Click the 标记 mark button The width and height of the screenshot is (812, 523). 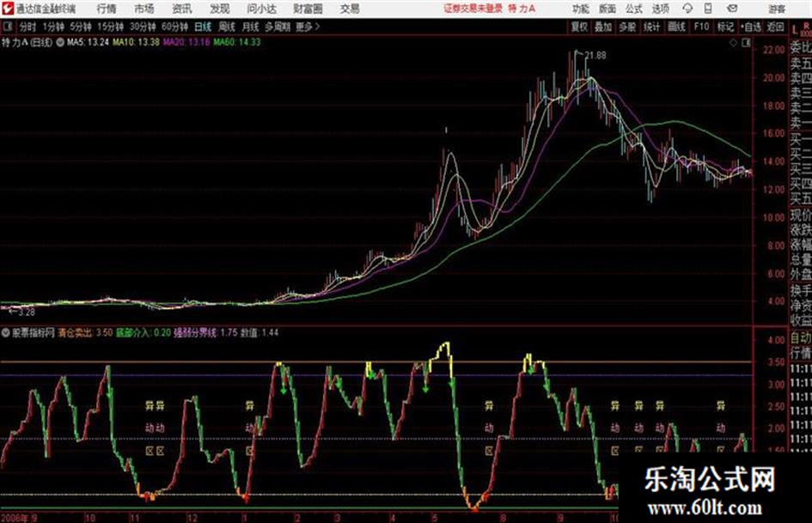(x=725, y=27)
